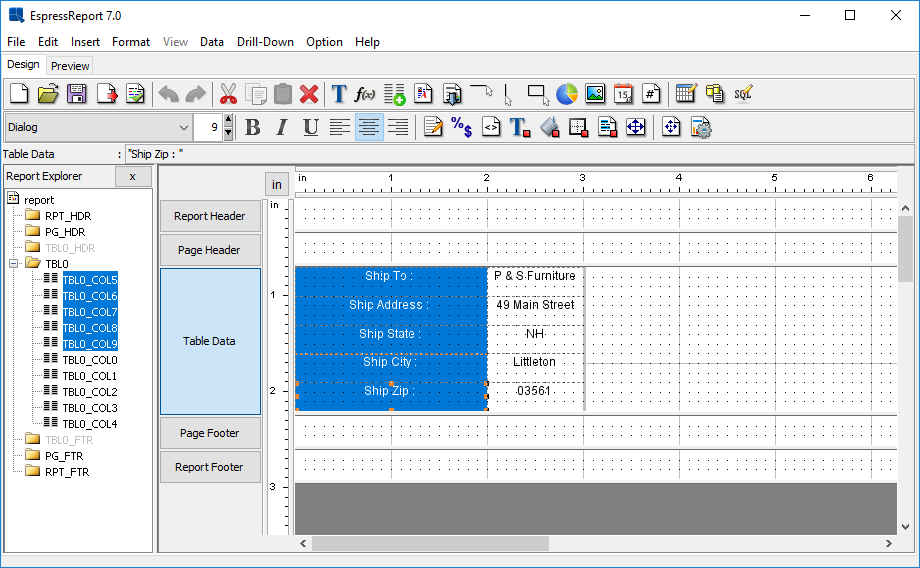Set the font color with the T icon
The height and width of the screenshot is (568, 920).
point(519,127)
